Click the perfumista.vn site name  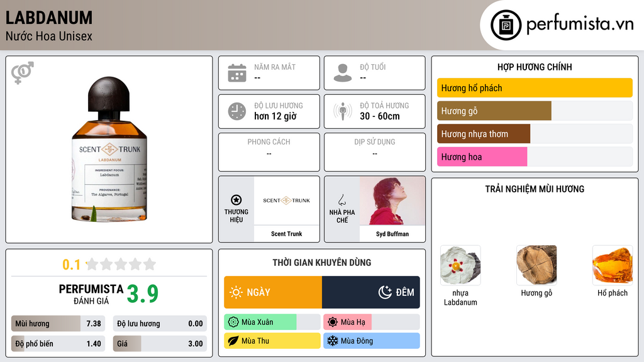tap(580, 25)
